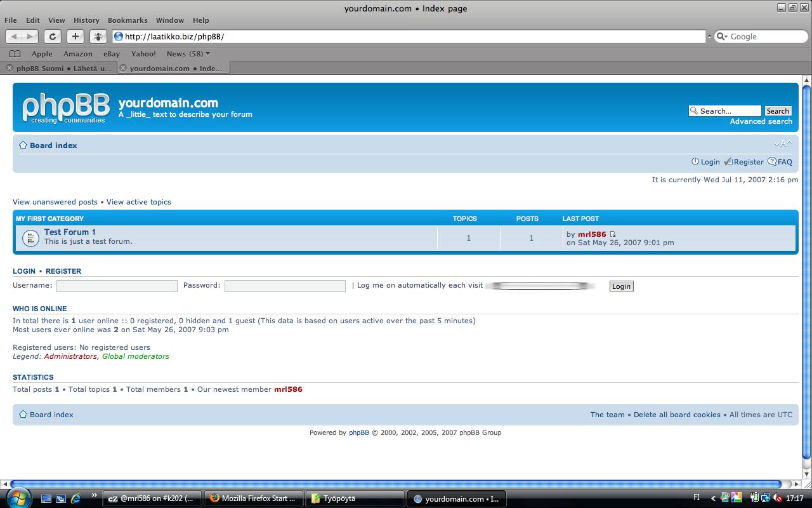812x508 pixels.
Task: Open the Windows Start button
Action: pyautogui.click(x=18, y=497)
